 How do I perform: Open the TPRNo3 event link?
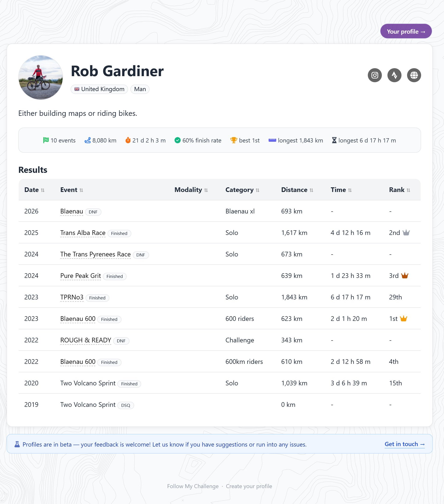[x=72, y=297]
